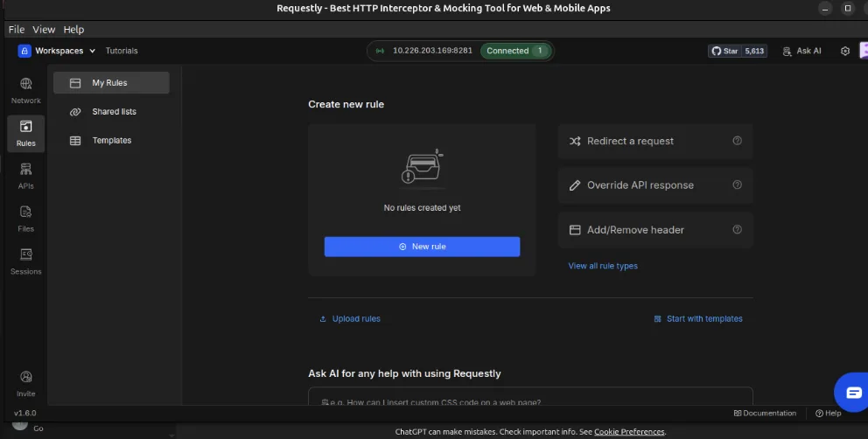The image size is (868, 439).
Task: Open Ask AI in top bar
Action: pyautogui.click(x=802, y=51)
